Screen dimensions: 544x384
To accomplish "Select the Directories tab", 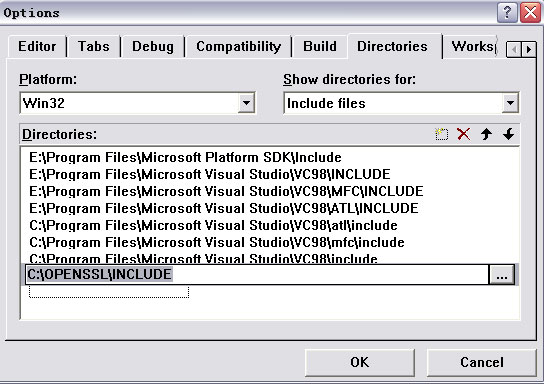I will (x=392, y=46).
